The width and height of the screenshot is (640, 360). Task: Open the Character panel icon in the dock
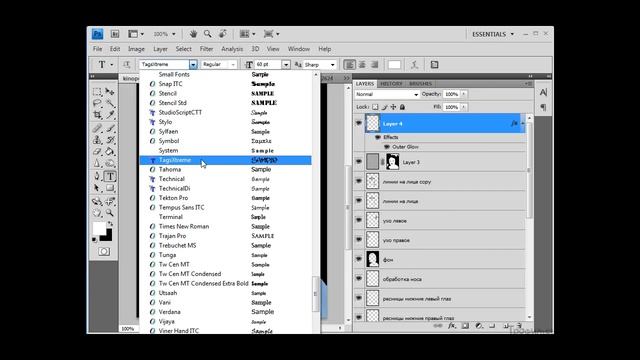(543, 92)
